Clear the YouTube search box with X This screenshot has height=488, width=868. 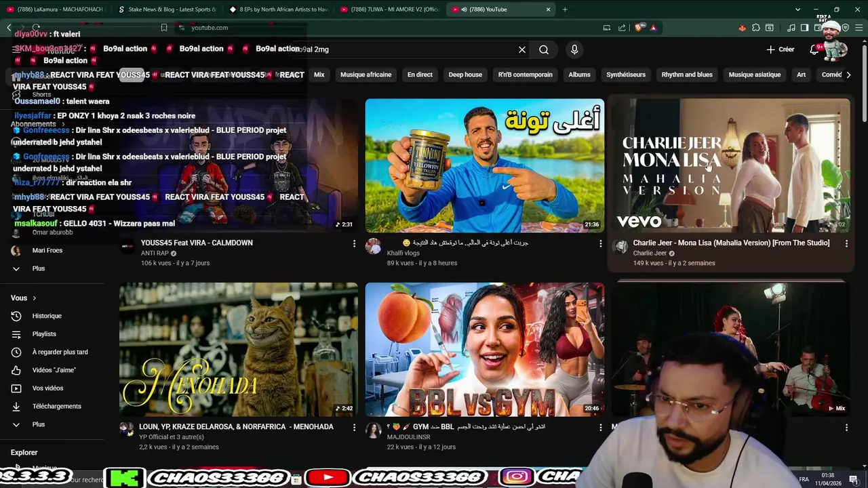coord(522,49)
